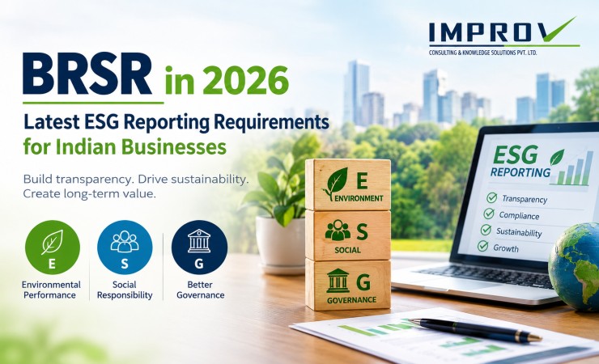Click the leaf icon on Environment wooden block
The image size is (599, 364).
pos(335,184)
